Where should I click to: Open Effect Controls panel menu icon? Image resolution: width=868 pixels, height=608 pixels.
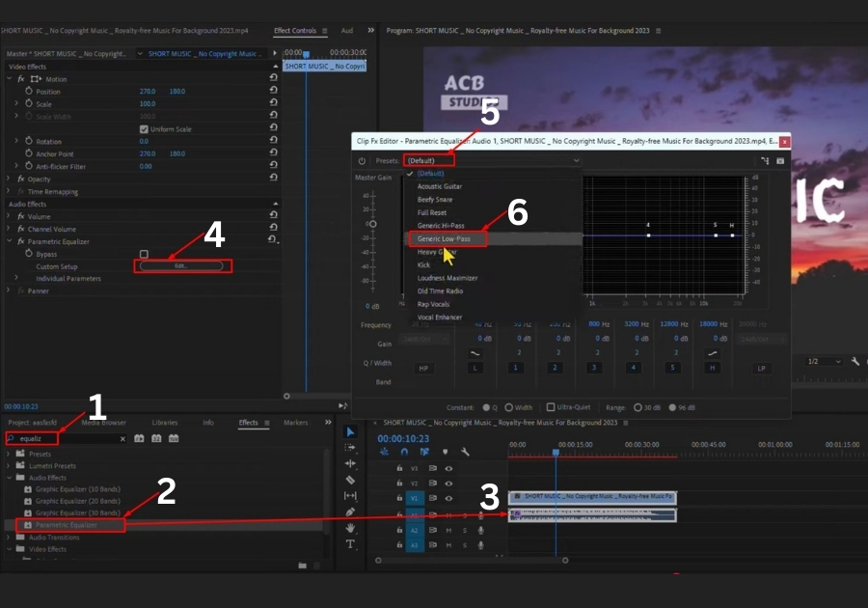324,31
